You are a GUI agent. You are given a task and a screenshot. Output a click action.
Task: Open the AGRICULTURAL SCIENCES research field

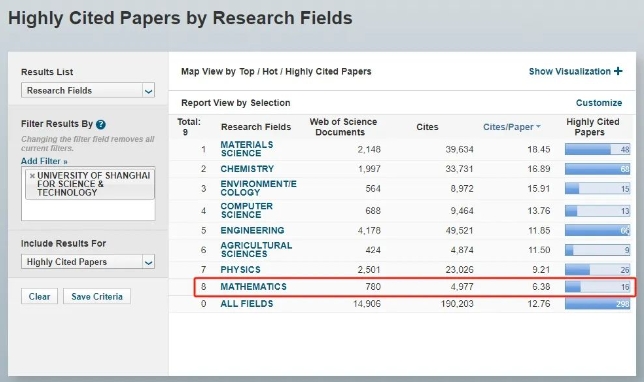click(256, 250)
